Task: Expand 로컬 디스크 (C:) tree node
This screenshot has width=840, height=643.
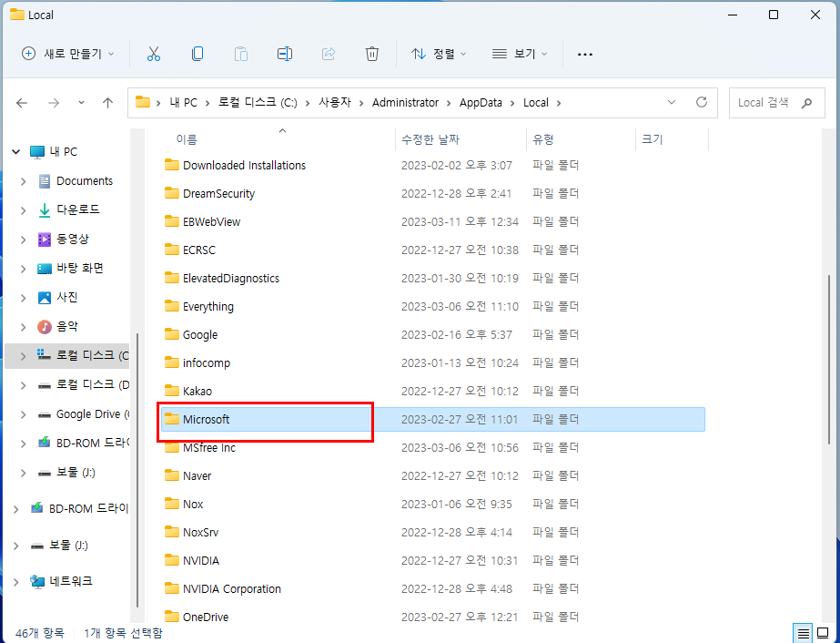Action: (x=23, y=355)
